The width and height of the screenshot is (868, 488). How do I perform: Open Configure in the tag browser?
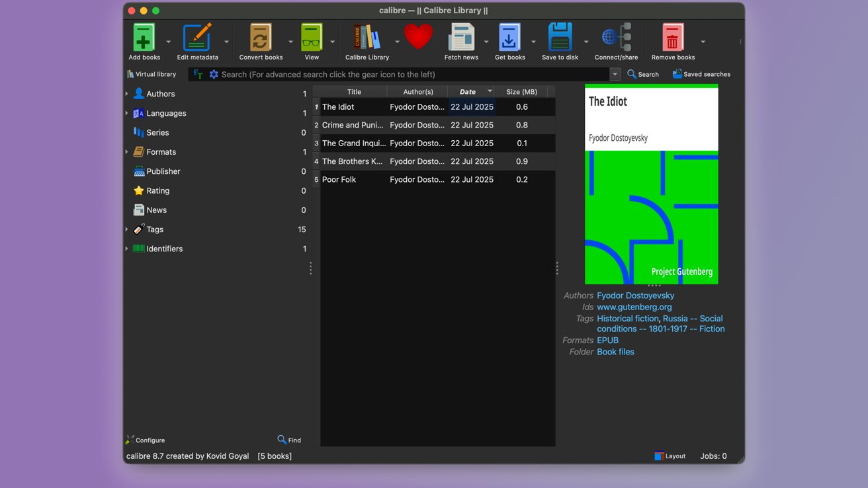point(146,440)
